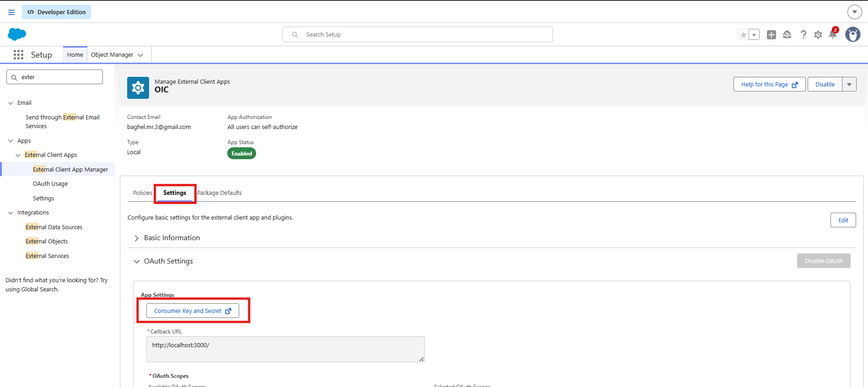Collapse the Apps tree section
This screenshot has width=868, height=387.
coord(11,141)
